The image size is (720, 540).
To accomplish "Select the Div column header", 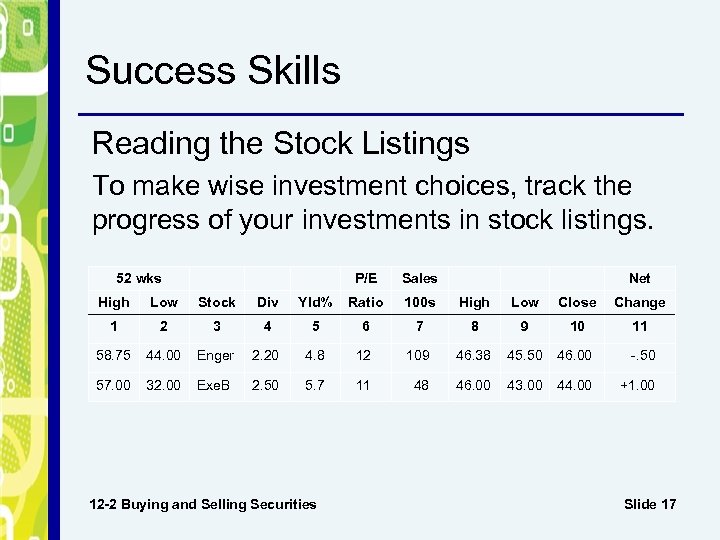I will 267,302.
